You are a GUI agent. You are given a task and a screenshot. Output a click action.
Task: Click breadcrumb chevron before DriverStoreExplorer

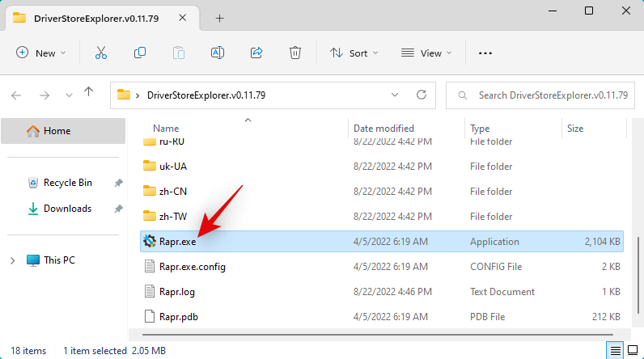click(138, 95)
